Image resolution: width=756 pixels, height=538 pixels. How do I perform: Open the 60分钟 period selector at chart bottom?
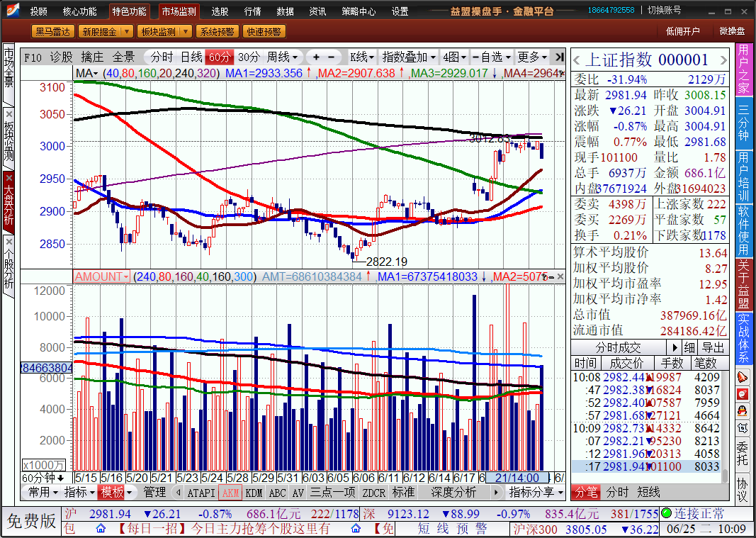tap(43, 478)
